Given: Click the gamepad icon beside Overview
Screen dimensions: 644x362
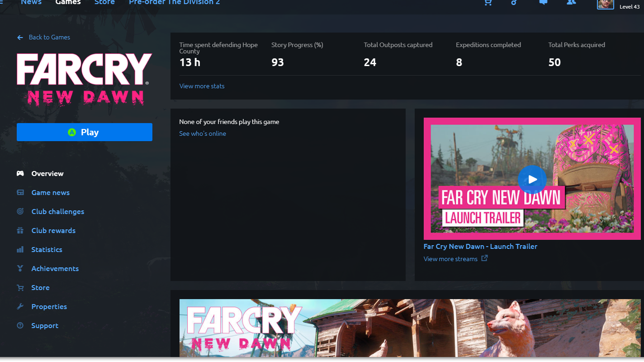Looking at the screenshot, I should tap(20, 173).
